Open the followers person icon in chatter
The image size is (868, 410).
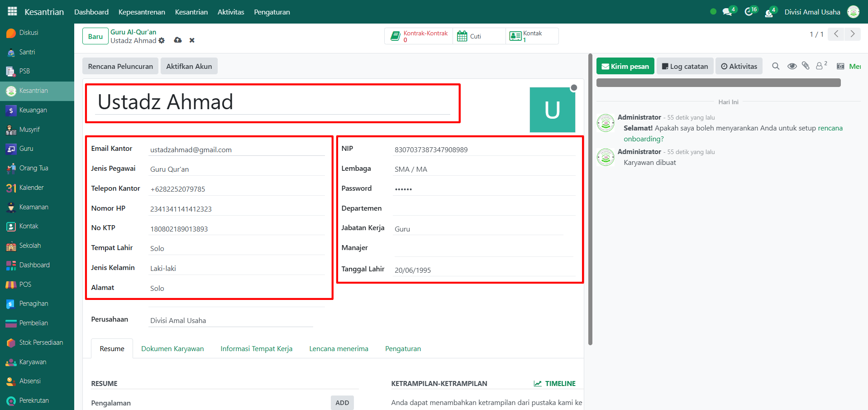[x=820, y=66]
